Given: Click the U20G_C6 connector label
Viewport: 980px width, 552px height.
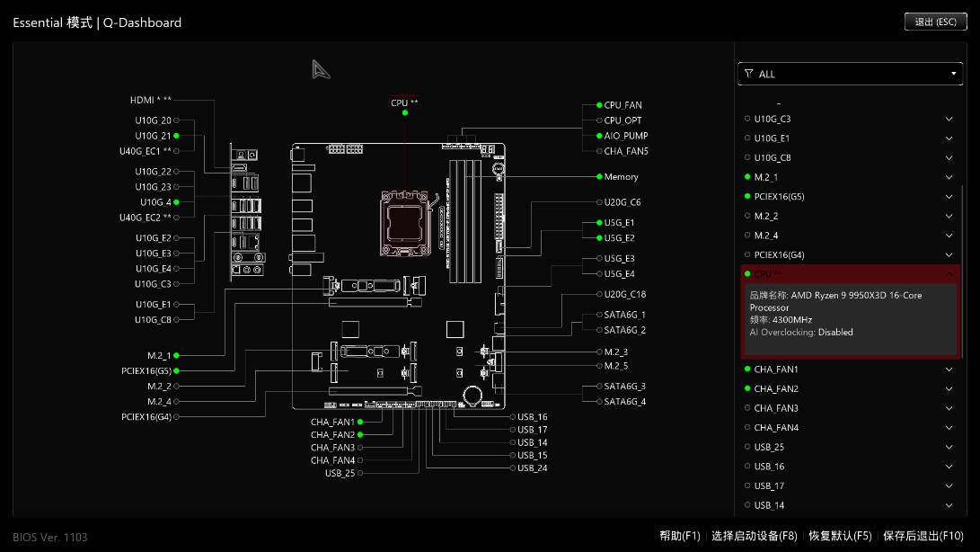Looking at the screenshot, I should click(x=622, y=202).
